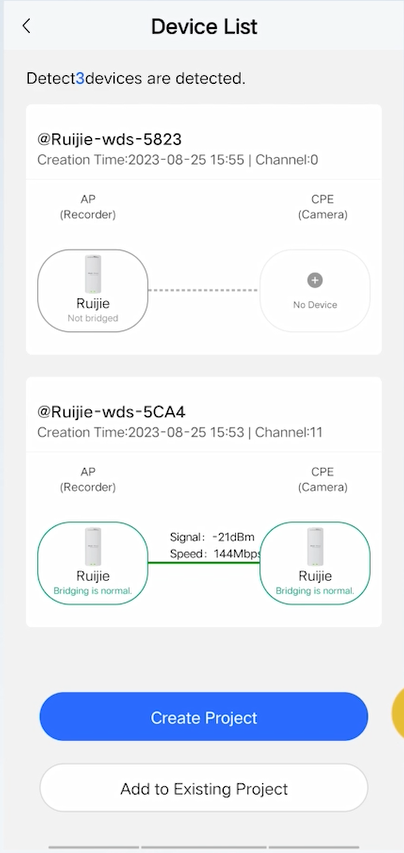The image size is (404, 853).
Task: Tap the green bridge link line
Action: tap(204, 563)
